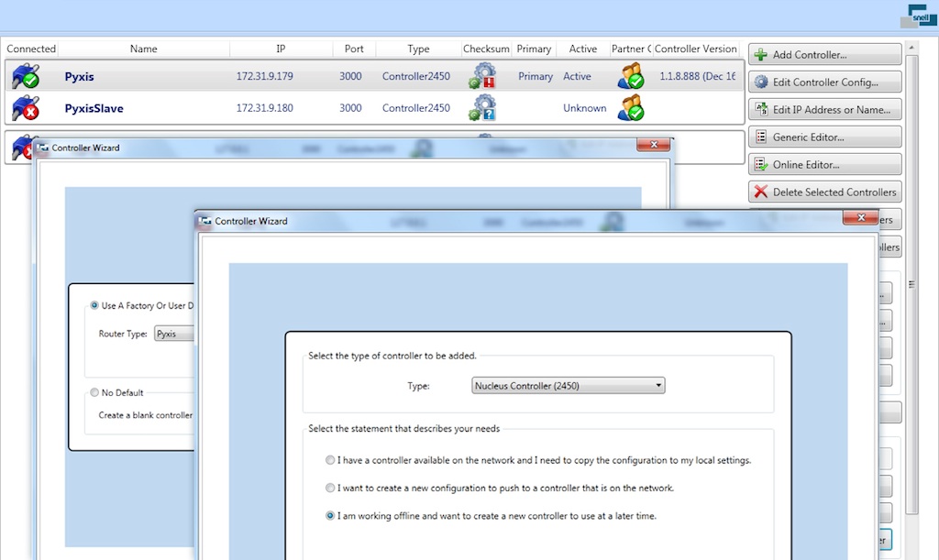Viewport: 939px width, 560px height.
Task: Click the icon on Edit IP Address or Name
Action: pyautogui.click(x=760, y=109)
